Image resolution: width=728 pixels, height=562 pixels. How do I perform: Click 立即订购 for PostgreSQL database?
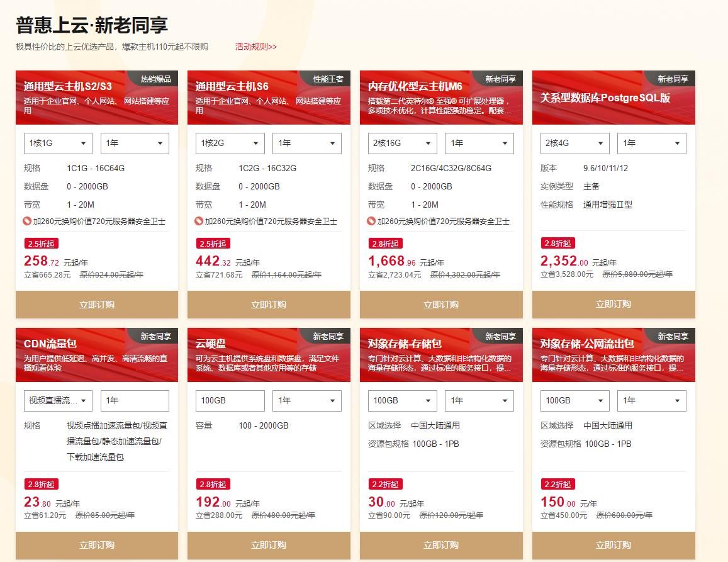point(613,304)
